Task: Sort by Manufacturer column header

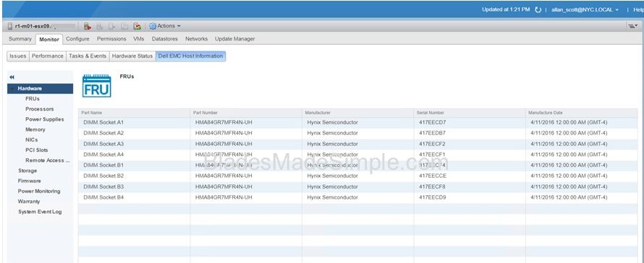Action: pos(357,113)
